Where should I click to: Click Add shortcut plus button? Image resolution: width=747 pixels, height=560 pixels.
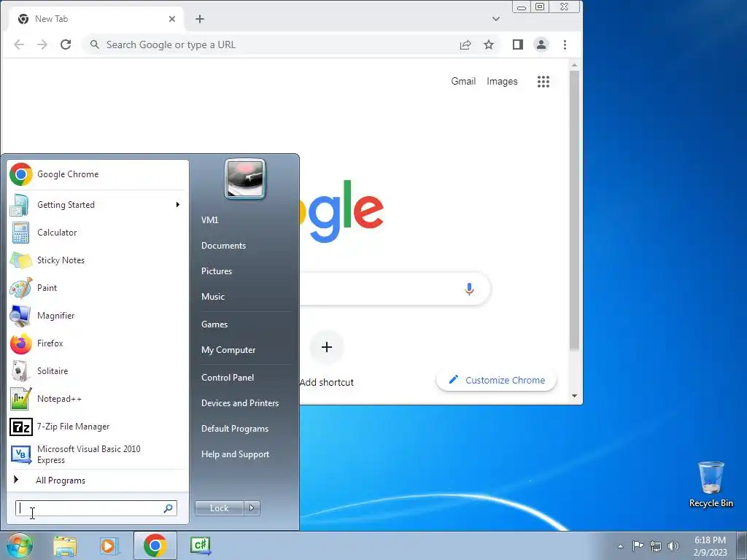click(x=326, y=347)
